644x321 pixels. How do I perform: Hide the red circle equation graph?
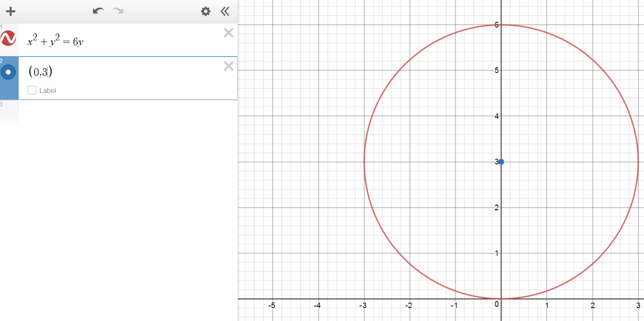click(8, 39)
